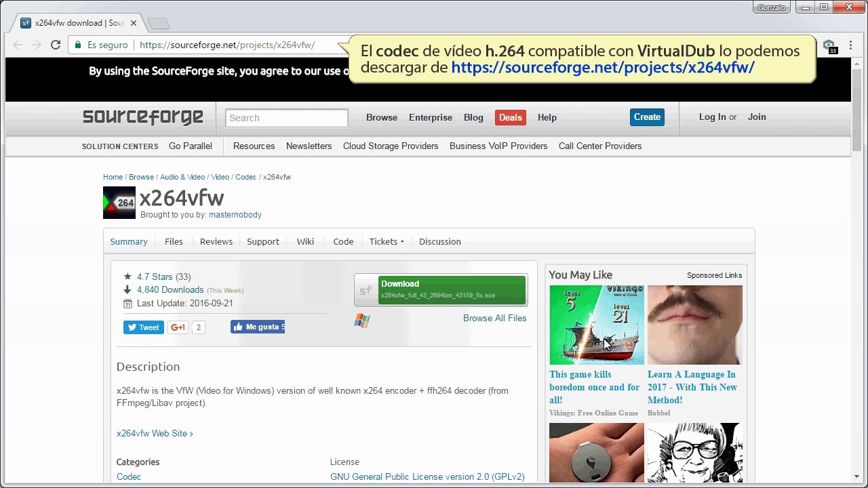Viewport: 868px width, 488px height.
Task: Click Codec in the breadcrumb
Action: click(245, 177)
